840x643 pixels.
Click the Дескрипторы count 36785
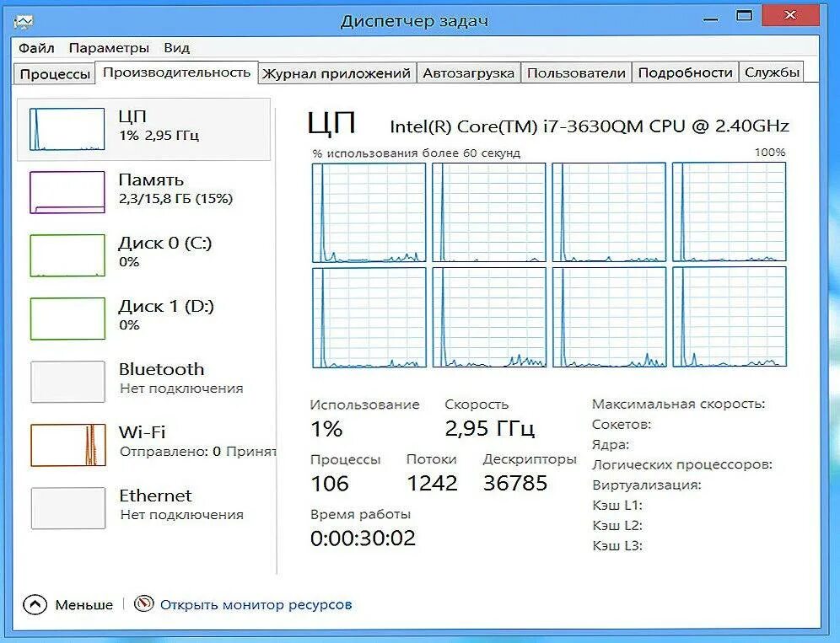(x=514, y=484)
